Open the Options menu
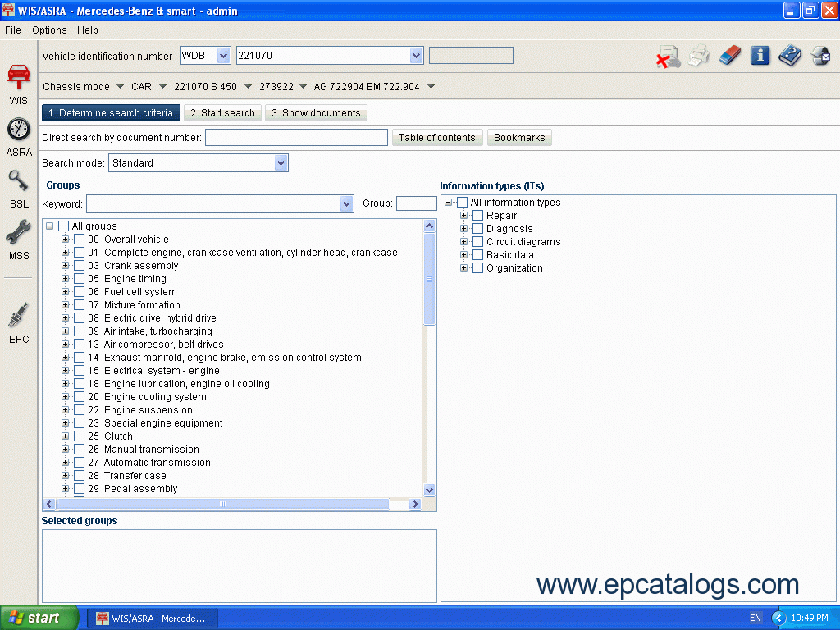Image resolution: width=840 pixels, height=630 pixels. pos(49,30)
